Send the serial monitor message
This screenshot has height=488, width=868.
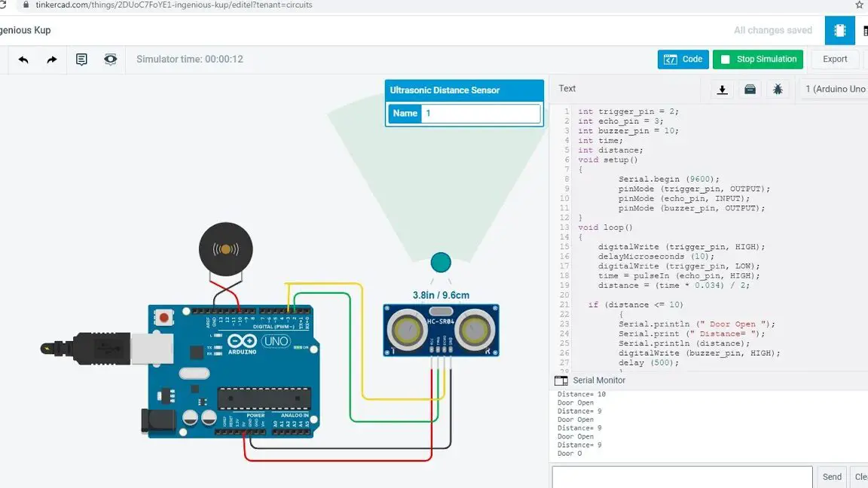tap(832, 477)
